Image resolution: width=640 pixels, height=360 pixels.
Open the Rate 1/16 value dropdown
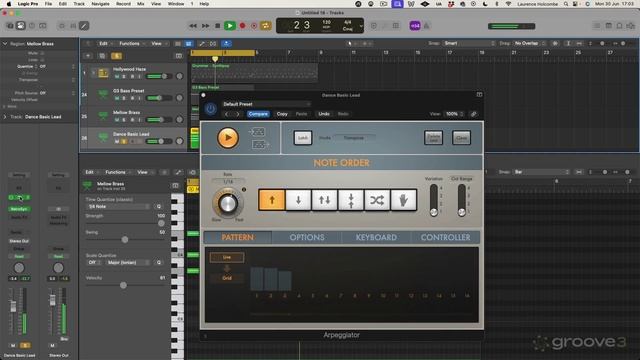pyautogui.click(x=228, y=182)
